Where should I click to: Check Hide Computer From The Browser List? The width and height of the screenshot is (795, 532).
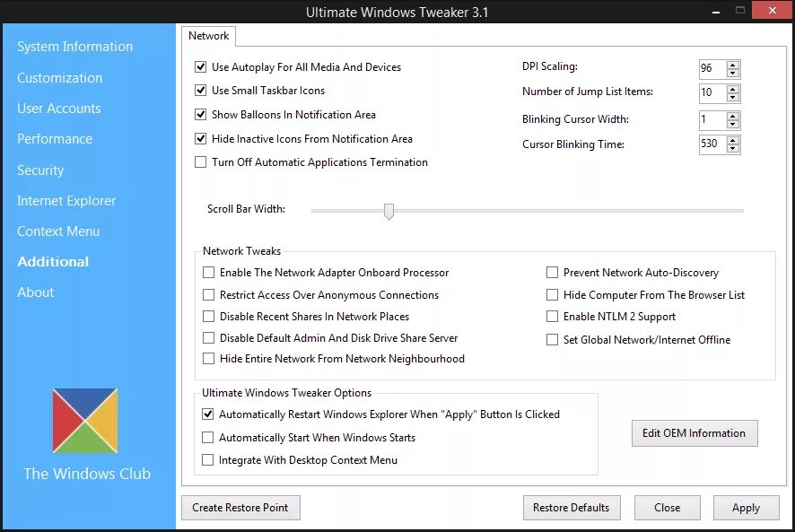[x=552, y=294]
